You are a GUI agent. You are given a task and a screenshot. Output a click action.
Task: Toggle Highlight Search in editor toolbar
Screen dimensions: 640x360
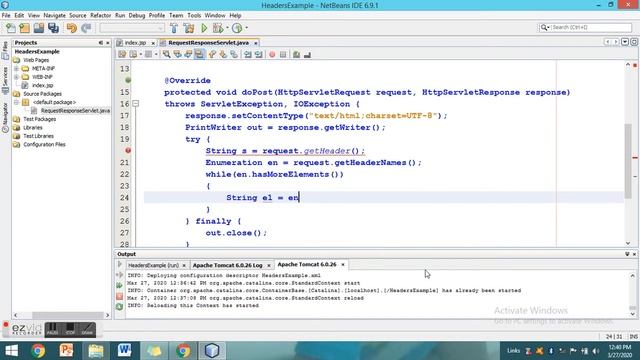pyautogui.click(x=199, y=54)
